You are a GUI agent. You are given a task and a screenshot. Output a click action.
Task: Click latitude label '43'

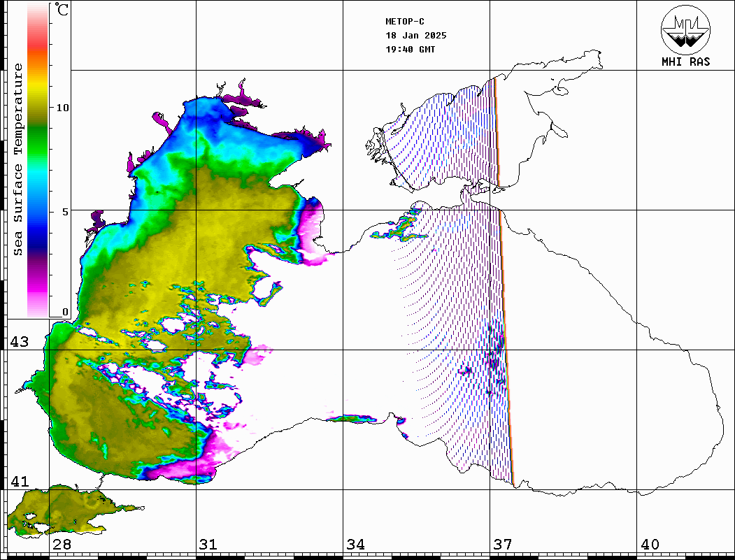coord(20,342)
